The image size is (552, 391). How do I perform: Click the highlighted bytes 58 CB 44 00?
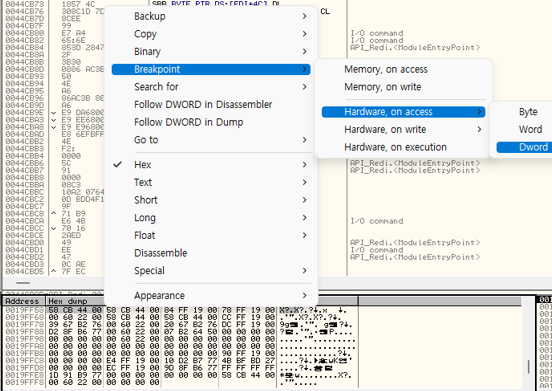pyautogui.click(x=75, y=310)
